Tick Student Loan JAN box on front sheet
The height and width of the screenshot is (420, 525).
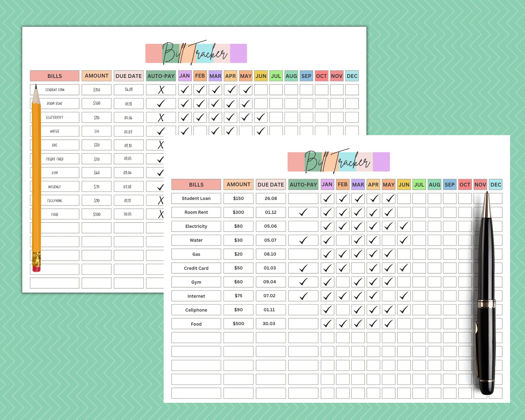pyautogui.click(x=327, y=198)
